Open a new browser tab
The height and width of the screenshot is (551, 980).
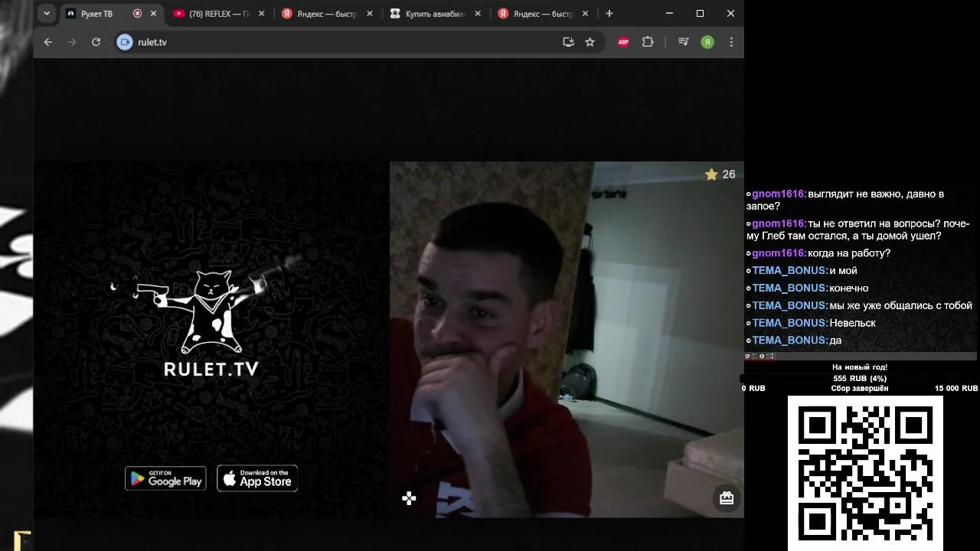click(609, 14)
